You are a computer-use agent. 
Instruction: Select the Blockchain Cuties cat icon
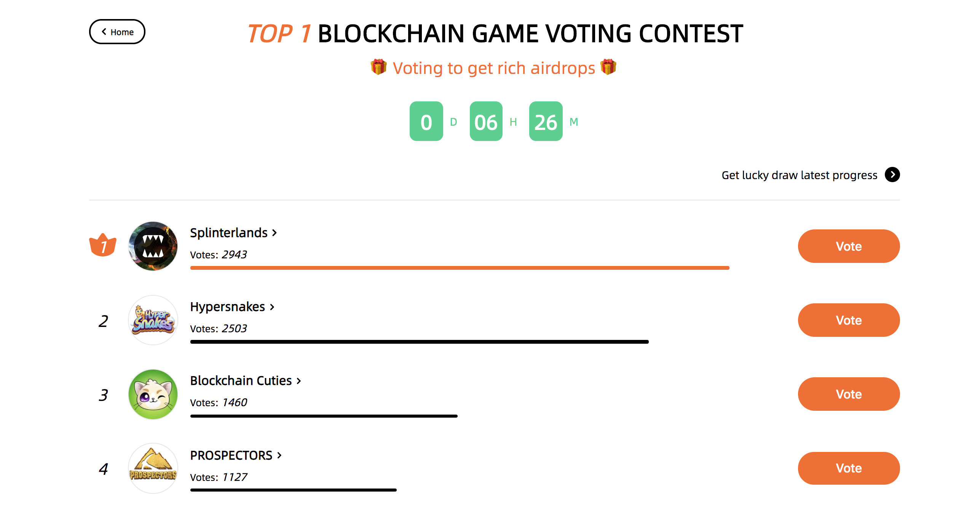pos(153,394)
